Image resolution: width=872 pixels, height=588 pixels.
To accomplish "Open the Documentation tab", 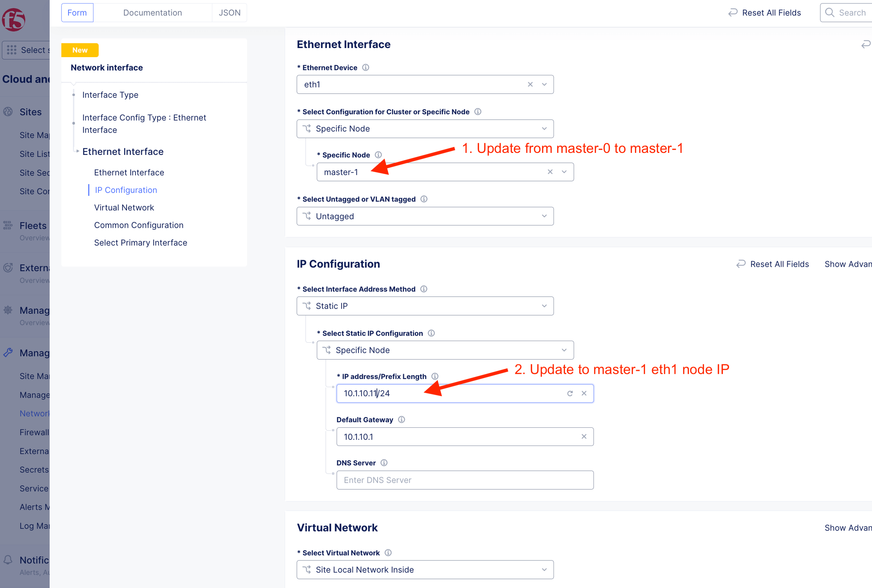I will click(152, 13).
